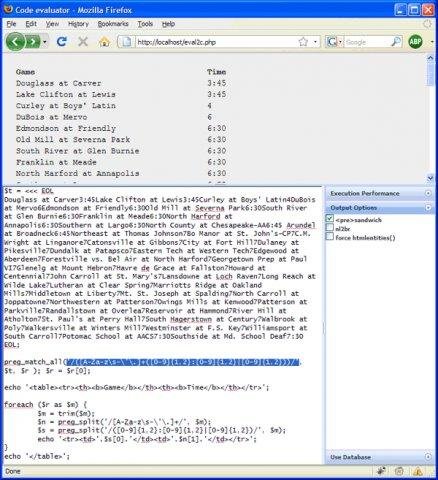Reload the page with the Refresh icon
Viewport: 438px width, 480px height.
coord(62,42)
